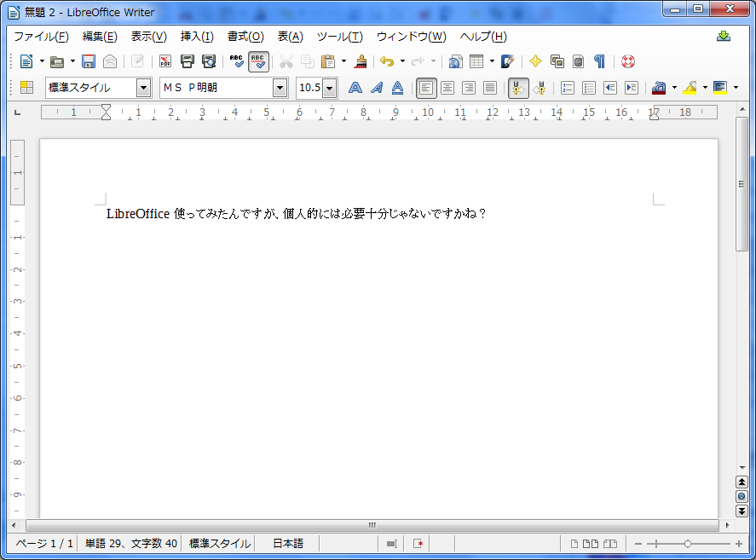
Task: Apply the font color swatch
Action: [x=659, y=87]
